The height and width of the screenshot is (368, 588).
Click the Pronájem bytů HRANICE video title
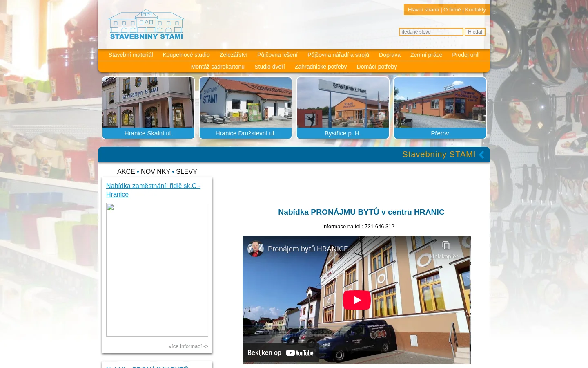[x=308, y=249]
